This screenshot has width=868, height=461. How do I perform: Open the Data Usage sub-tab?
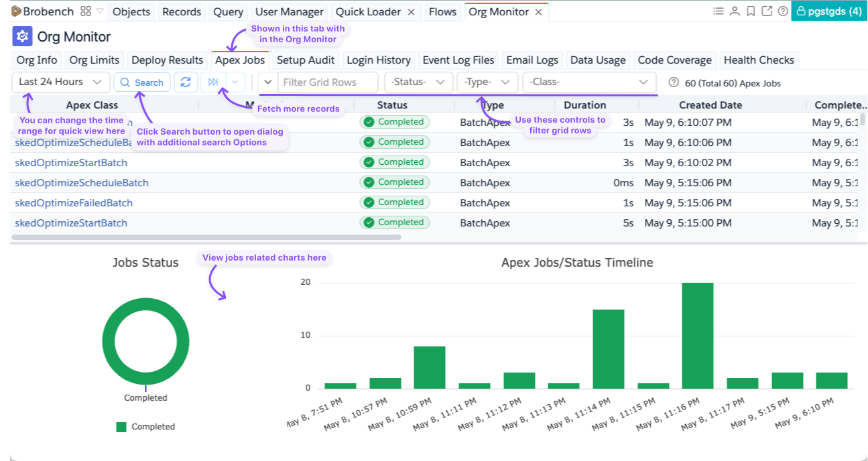click(x=598, y=60)
